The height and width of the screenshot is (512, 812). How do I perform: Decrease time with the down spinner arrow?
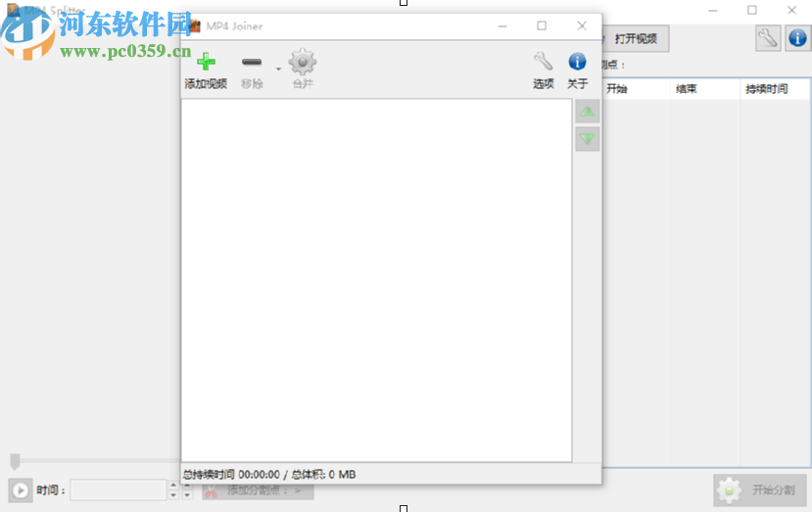[x=173, y=495]
